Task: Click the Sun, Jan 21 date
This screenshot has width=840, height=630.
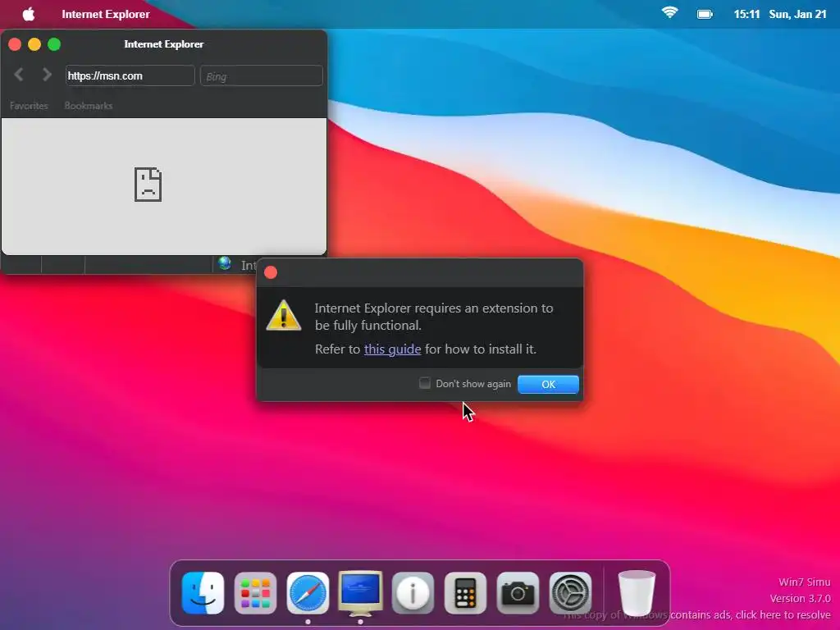Action: tap(797, 15)
